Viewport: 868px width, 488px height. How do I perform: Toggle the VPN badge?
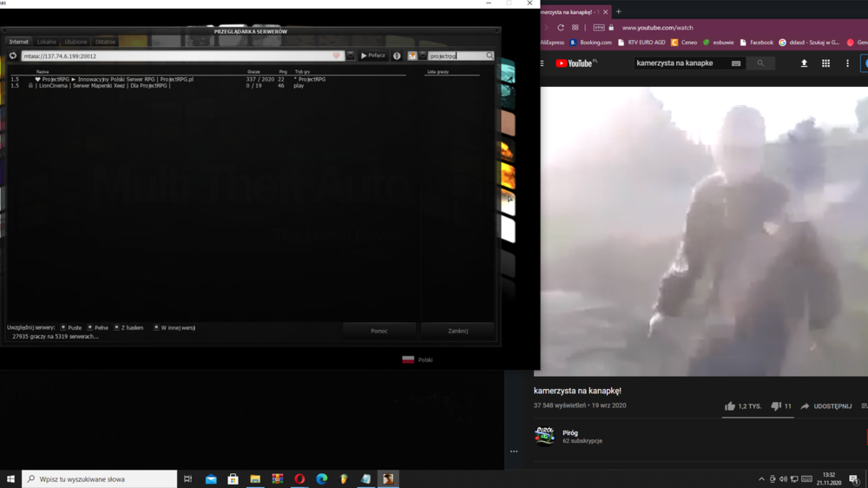(598, 28)
